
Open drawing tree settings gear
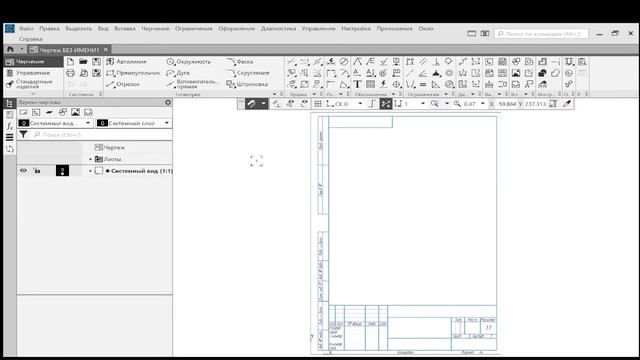[168, 102]
